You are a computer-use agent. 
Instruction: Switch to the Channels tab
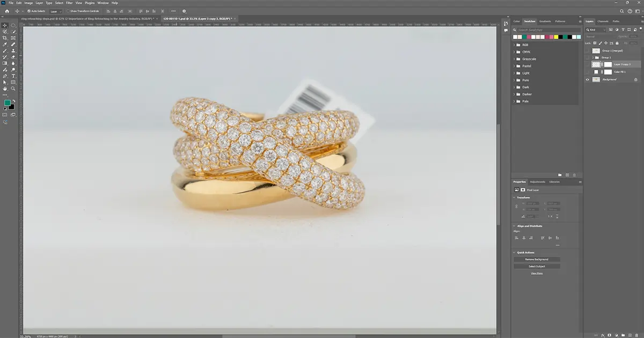pyautogui.click(x=603, y=21)
